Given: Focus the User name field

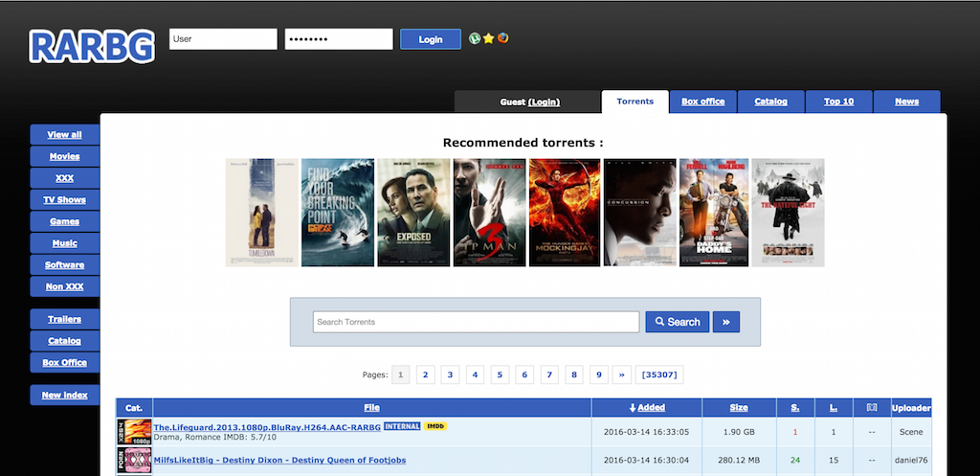Looking at the screenshot, I should [223, 38].
